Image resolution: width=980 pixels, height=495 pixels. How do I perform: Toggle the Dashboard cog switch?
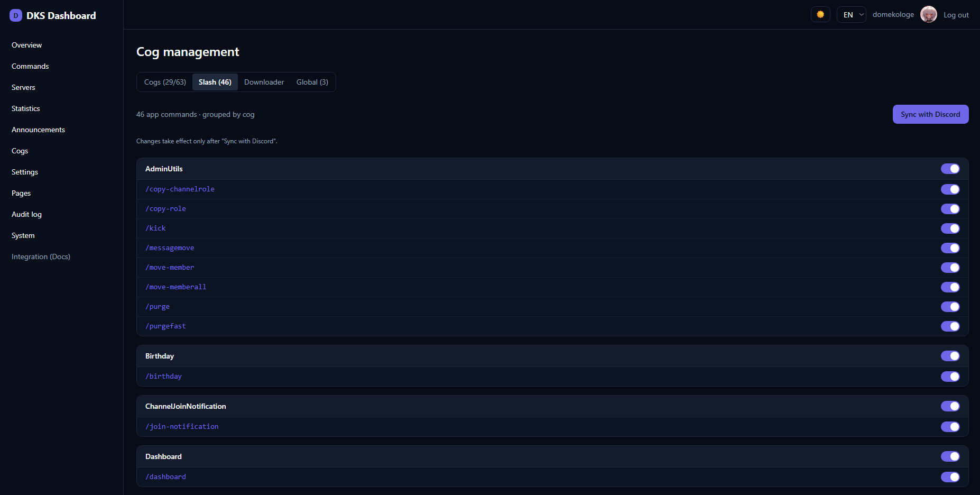(950, 456)
